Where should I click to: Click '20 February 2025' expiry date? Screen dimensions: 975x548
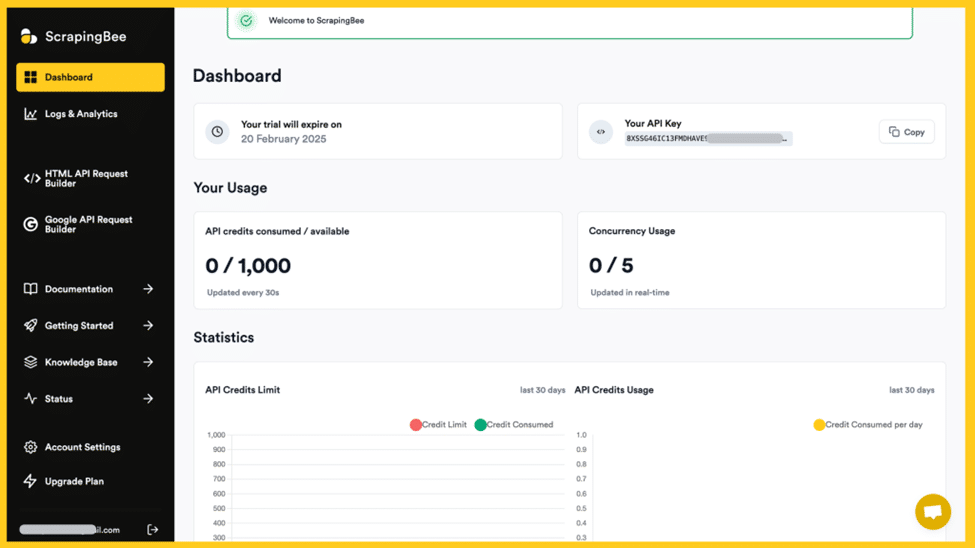coord(284,139)
